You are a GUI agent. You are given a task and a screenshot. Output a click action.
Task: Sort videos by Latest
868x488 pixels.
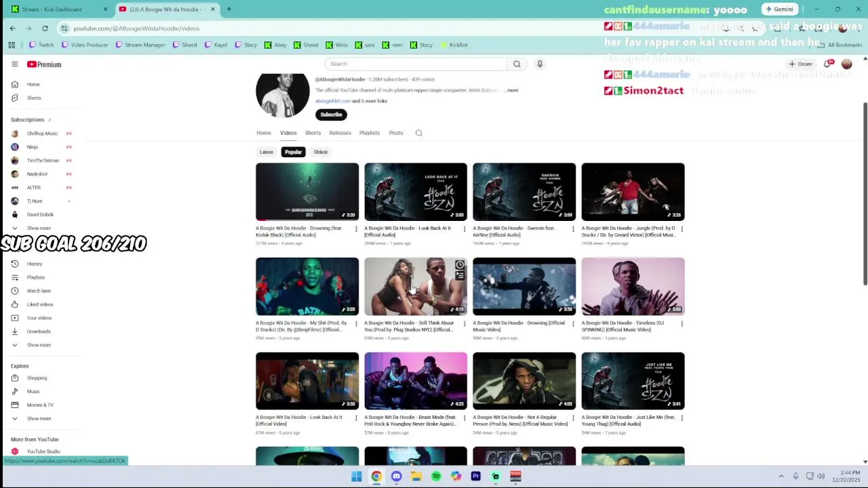coord(267,152)
